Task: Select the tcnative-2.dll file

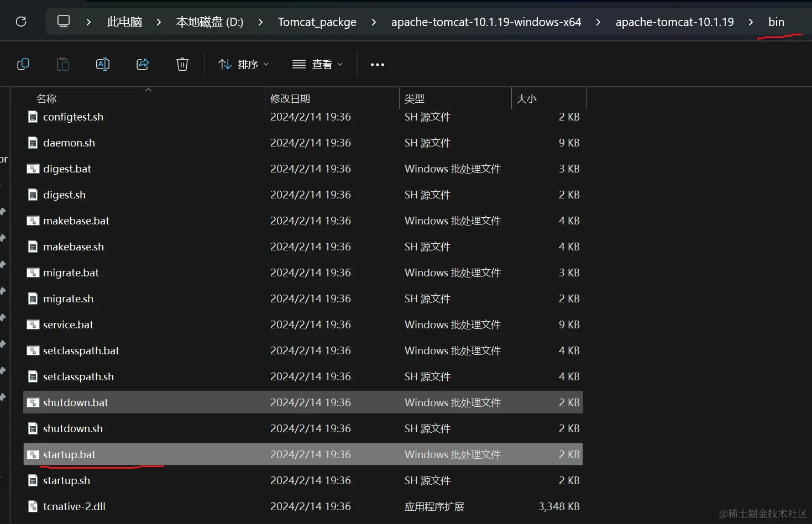Action: tap(74, 506)
